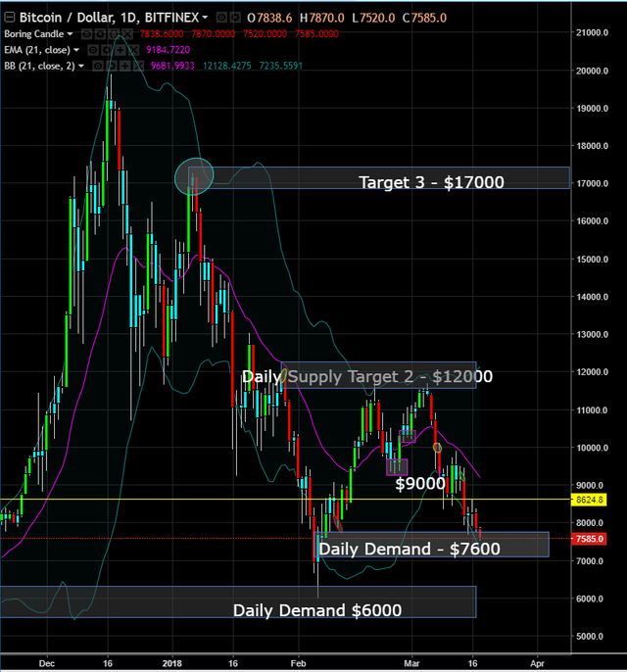The width and height of the screenshot is (627, 672).
Task: Click the 17000.0 price axis label
Action: click(x=592, y=183)
